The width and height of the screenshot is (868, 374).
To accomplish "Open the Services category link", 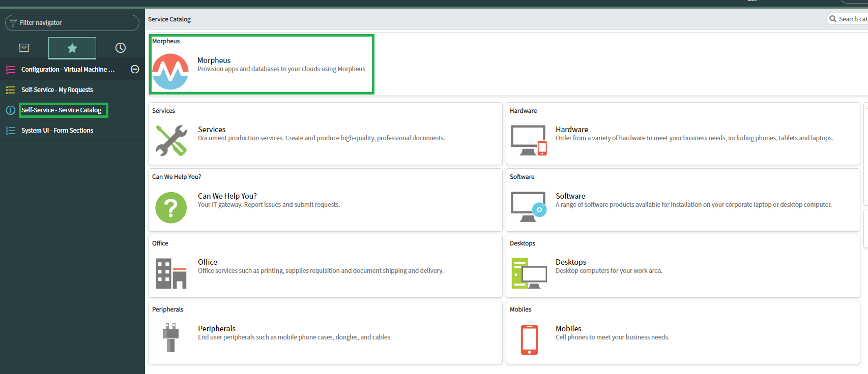I will click(212, 130).
